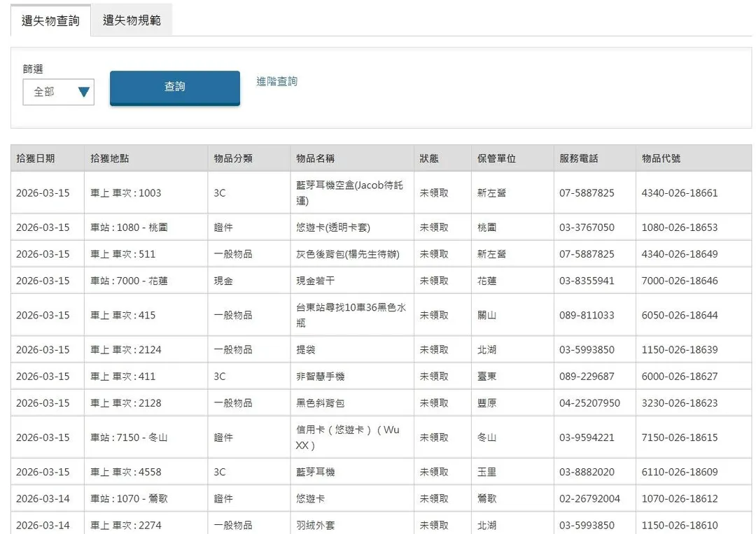Open the 進階查詢 link
Image resolution: width=756 pixels, height=534 pixels.
tap(276, 81)
